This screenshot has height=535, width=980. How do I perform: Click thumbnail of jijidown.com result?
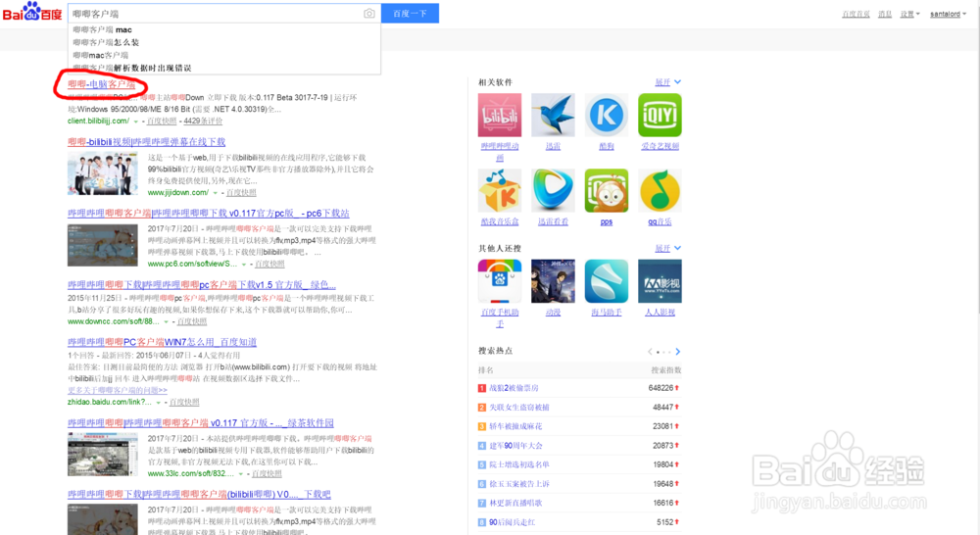point(103,173)
